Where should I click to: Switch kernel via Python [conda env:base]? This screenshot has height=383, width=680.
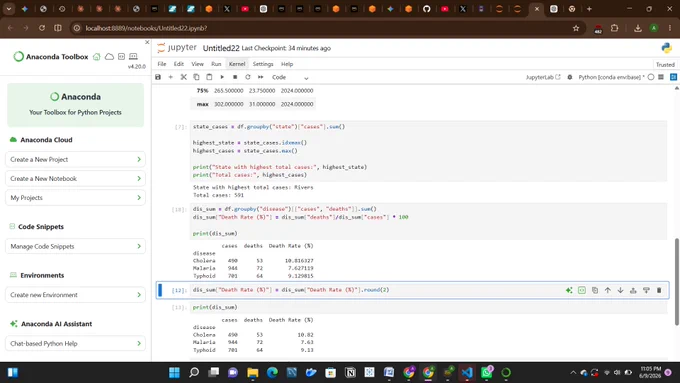[x=611, y=77]
